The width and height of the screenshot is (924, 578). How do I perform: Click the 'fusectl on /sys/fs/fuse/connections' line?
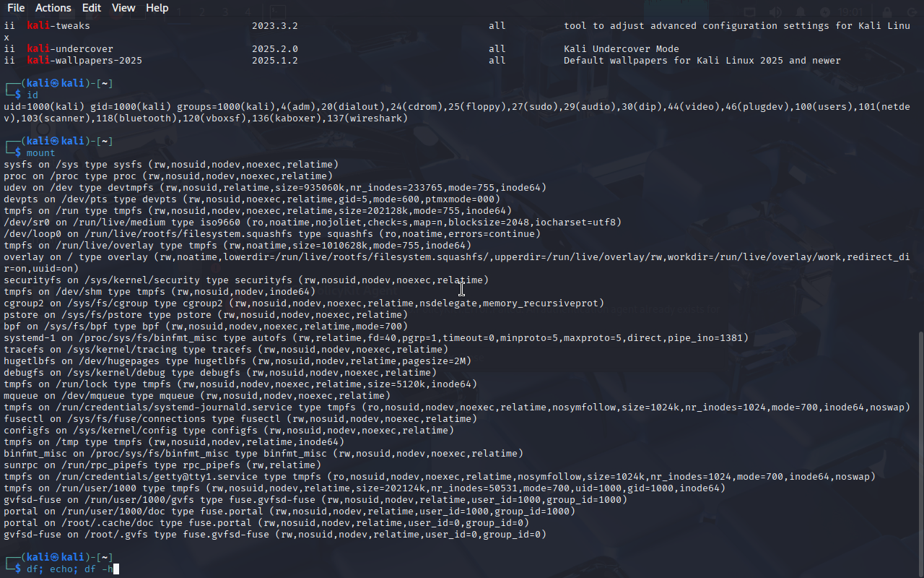[x=240, y=419]
